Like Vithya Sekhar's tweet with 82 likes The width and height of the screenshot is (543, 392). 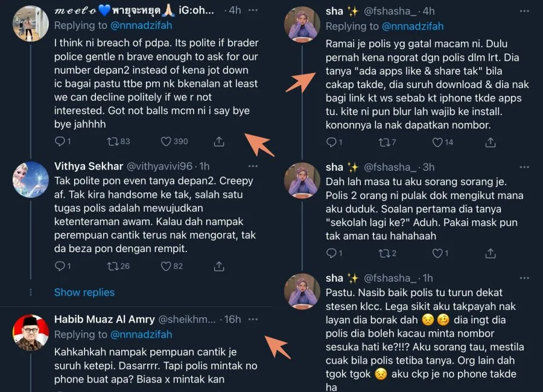(x=167, y=266)
